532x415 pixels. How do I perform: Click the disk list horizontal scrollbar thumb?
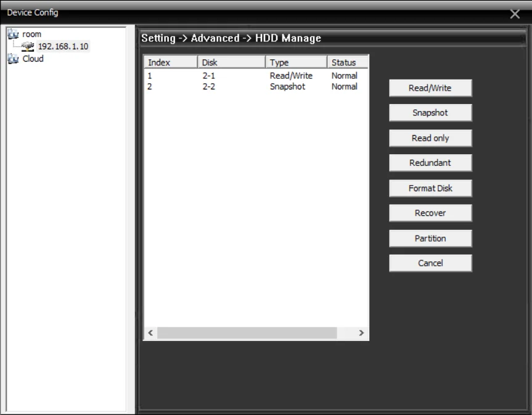(x=247, y=333)
